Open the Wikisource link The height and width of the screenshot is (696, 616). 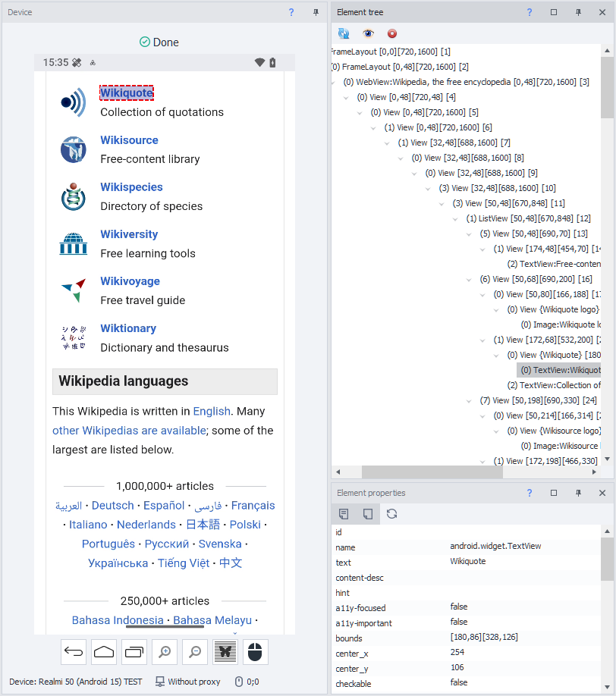click(x=129, y=140)
